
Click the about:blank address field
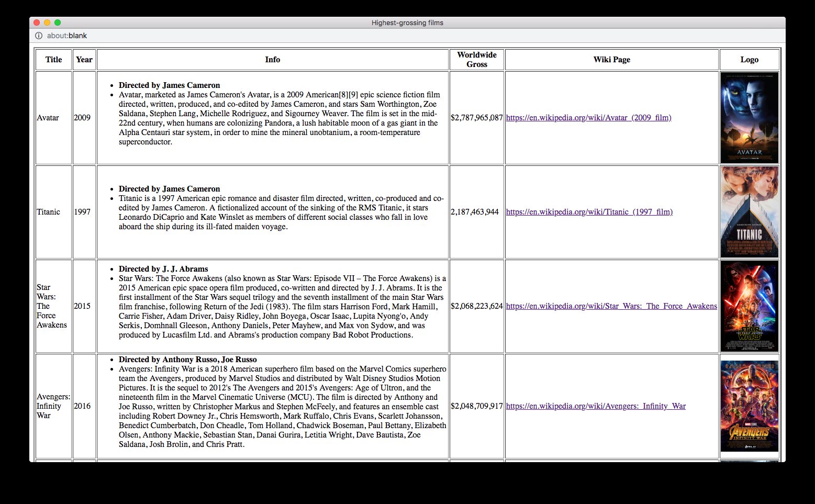pos(67,36)
